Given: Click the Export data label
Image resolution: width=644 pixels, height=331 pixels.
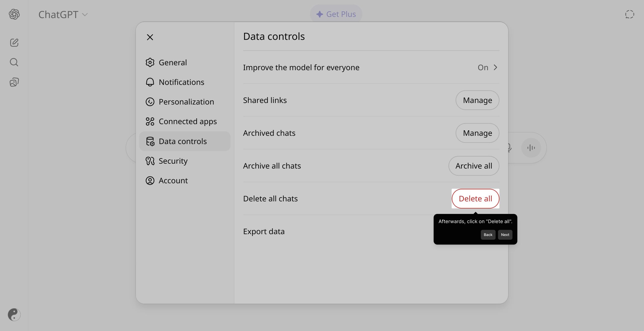Looking at the screenshot, I should tap(264, 231).
